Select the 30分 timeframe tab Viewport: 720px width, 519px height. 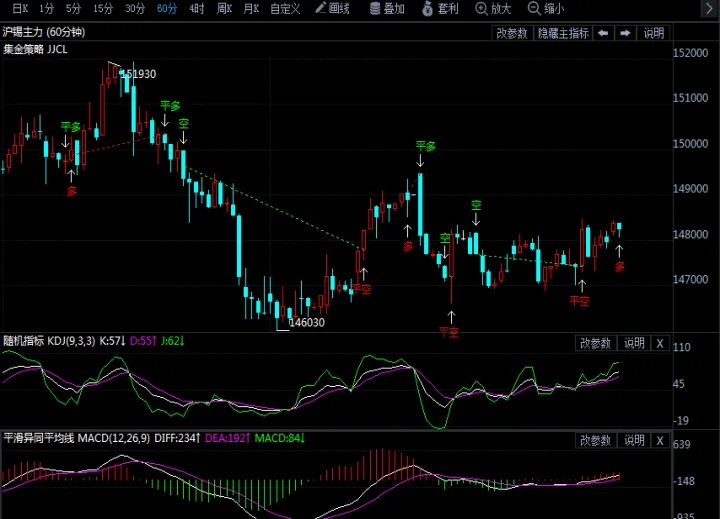tap(135, 8)
